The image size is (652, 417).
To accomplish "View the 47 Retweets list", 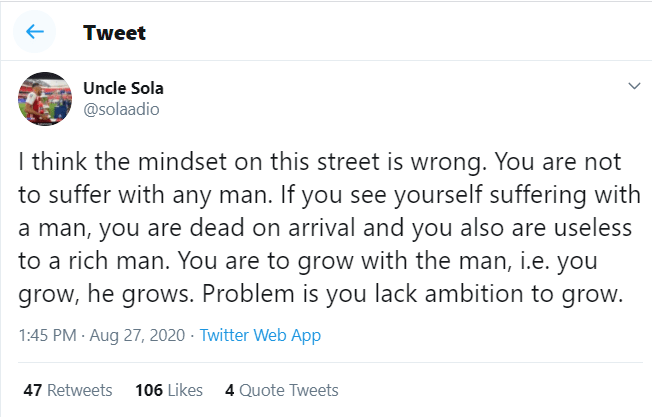I will point(67,390).
